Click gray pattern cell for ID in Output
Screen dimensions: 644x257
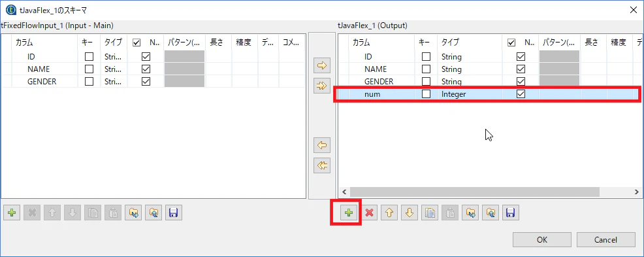click(x=559, y=56)
